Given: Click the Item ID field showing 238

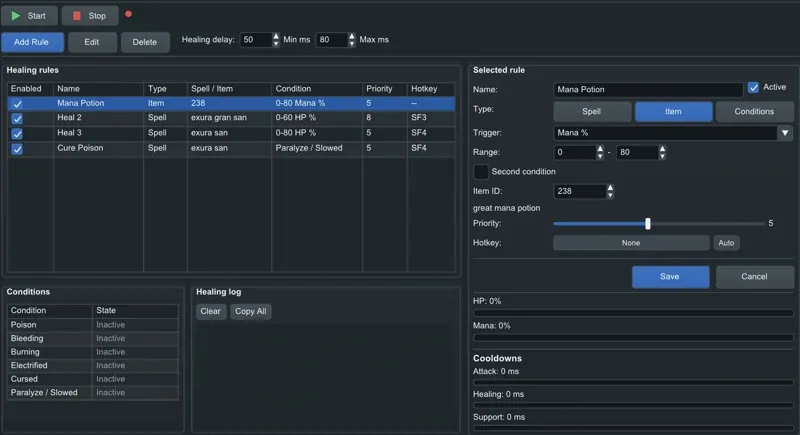Looking at the screenshot, I should click(580, 191).
